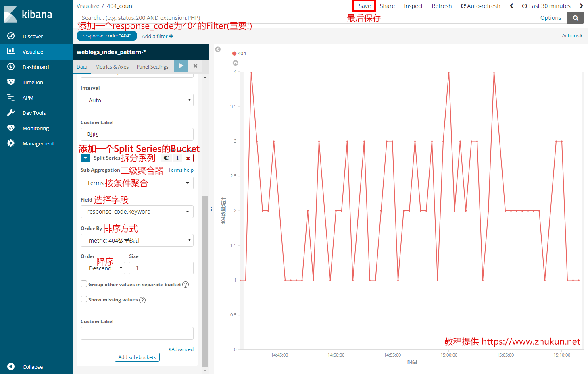The height and width of the screenshot is (374, 588).
Task: Click the Management sidebar label
Action: click(x=38, y=143)
